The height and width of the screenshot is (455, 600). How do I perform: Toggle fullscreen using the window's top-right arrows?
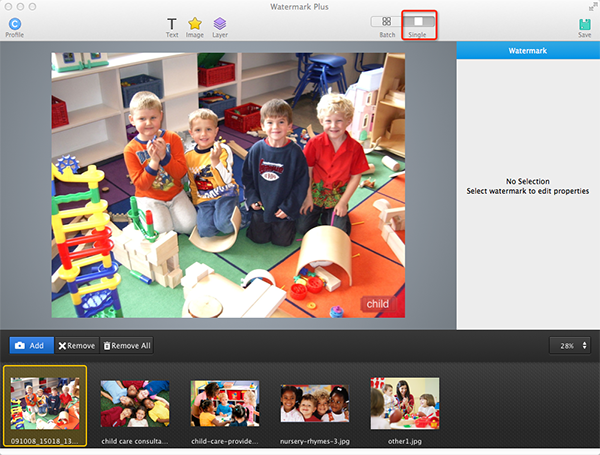pos(591,6)
